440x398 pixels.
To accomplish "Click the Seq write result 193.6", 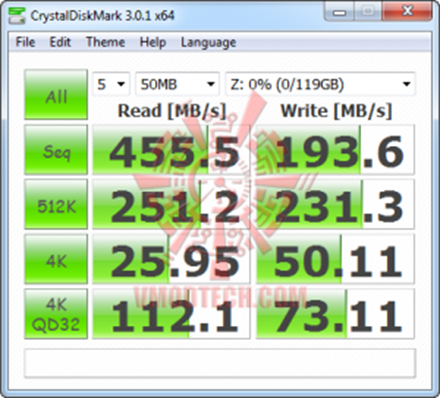I will [x=335, y=150].
